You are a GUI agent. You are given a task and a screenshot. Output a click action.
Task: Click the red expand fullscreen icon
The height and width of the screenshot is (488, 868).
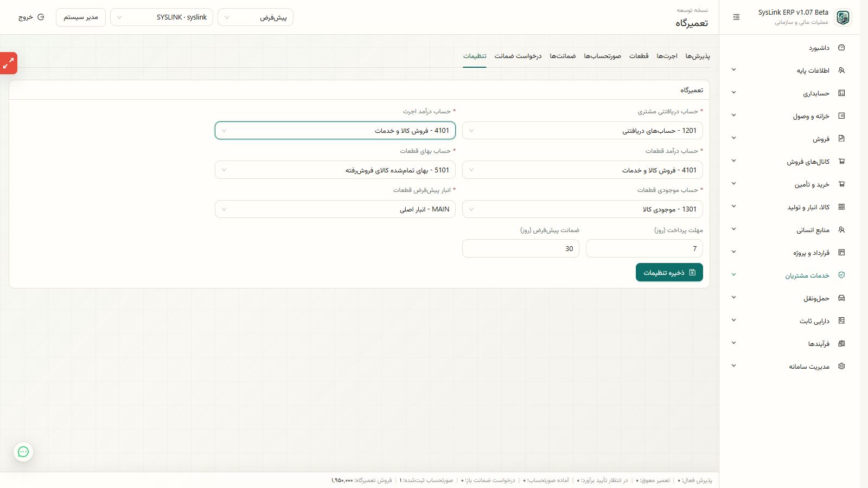click(9, 63)
